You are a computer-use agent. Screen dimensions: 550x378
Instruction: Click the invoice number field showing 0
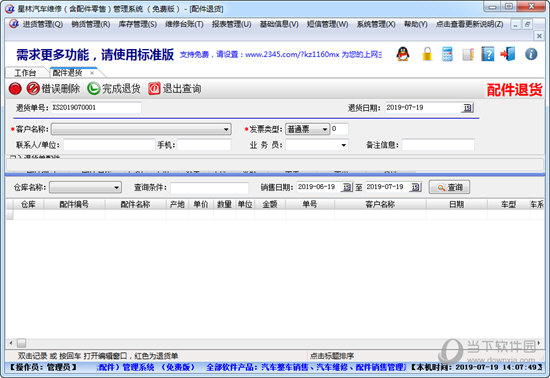tap(339, 129)
